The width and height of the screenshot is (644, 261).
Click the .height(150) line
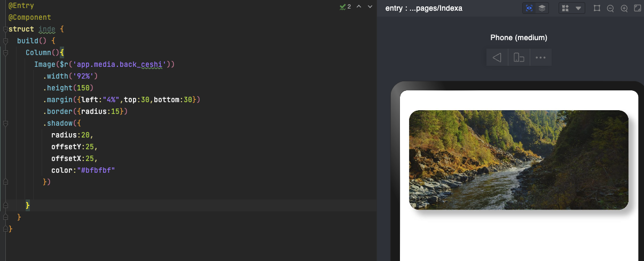pyautogui.click(x=68, y=88)
